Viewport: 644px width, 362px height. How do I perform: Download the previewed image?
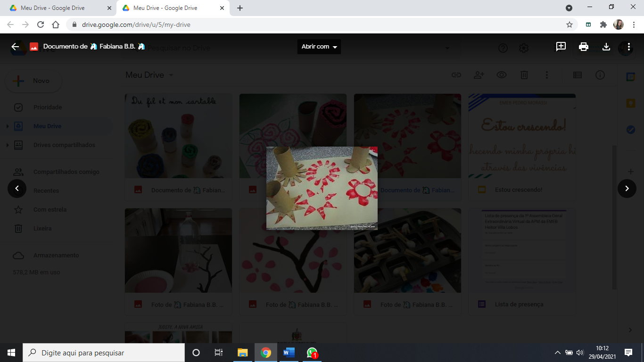click(606, 47)
